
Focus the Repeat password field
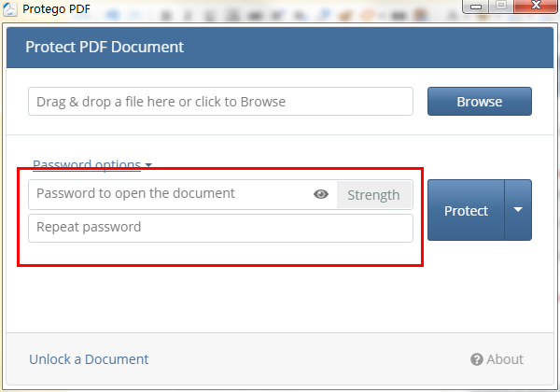point(220,228)
